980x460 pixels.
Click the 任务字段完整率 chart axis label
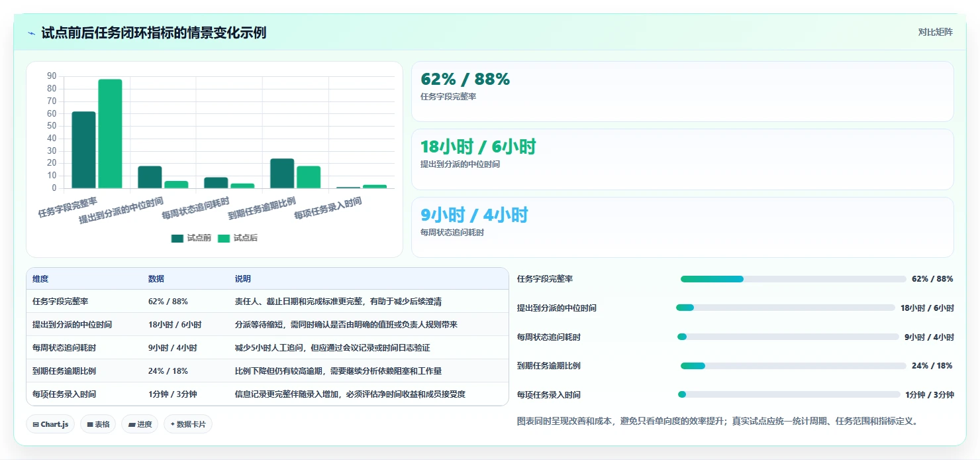68,206
